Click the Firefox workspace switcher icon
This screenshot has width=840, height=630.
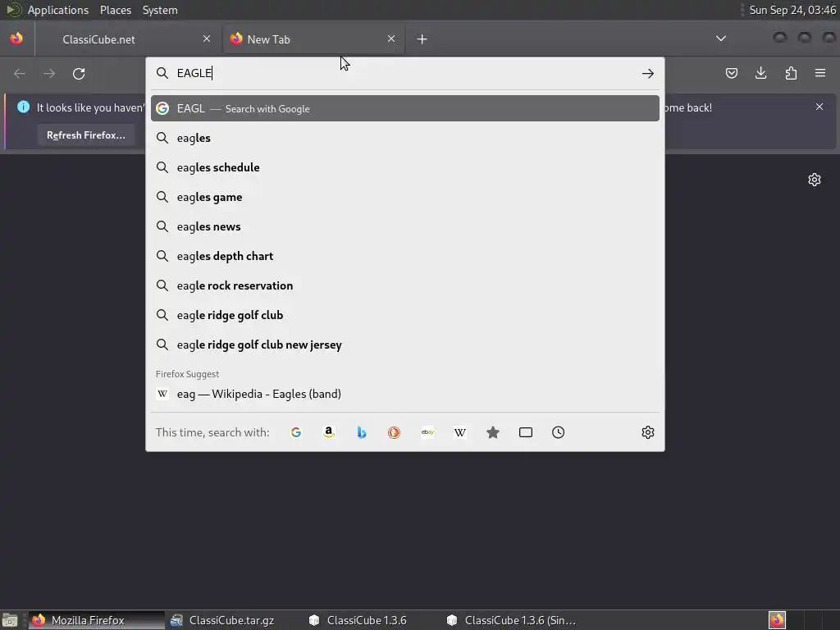click(x=777, y=620)
